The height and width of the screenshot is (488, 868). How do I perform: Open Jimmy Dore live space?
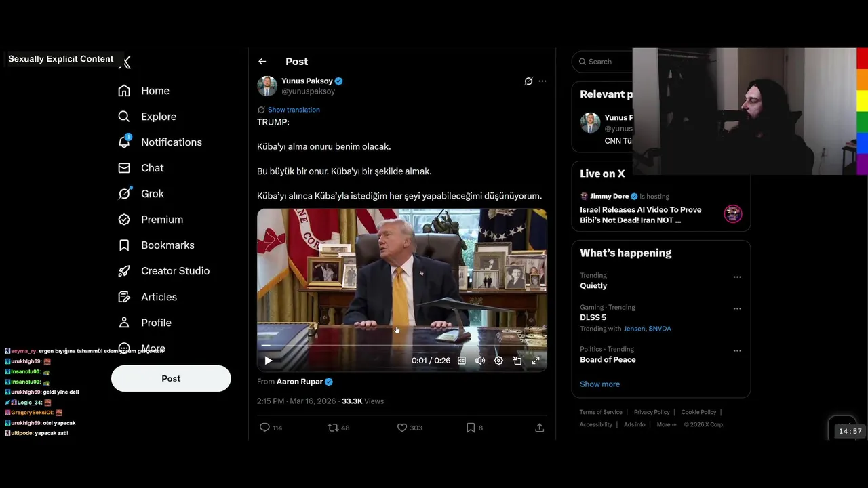click(x=641, y=215)
